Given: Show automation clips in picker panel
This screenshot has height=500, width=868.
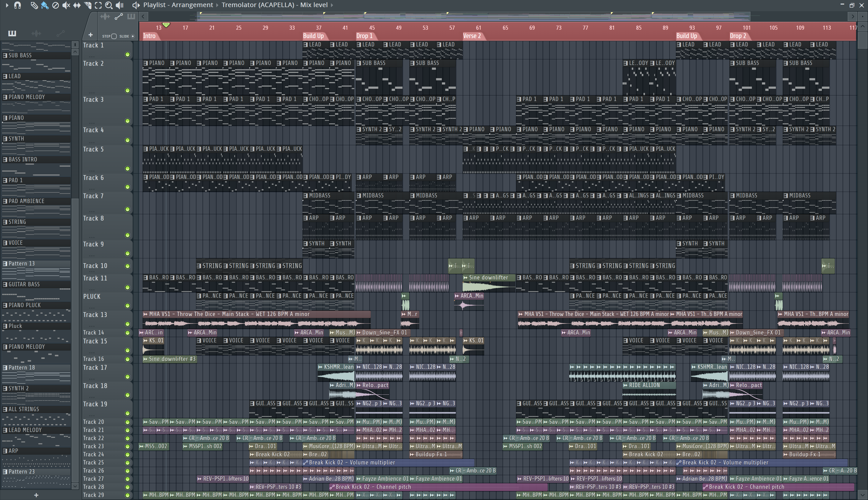Looking at the screenshot, I should (60, 33).
